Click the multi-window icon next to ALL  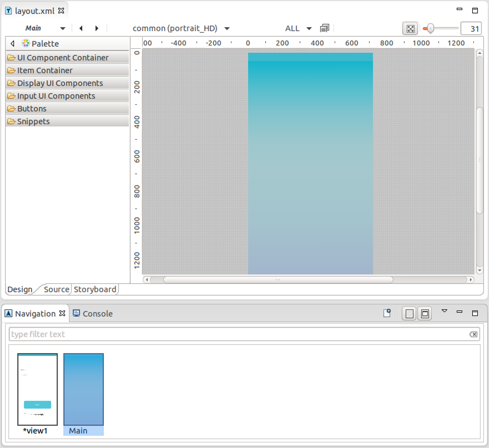click(x=325, y=29)
